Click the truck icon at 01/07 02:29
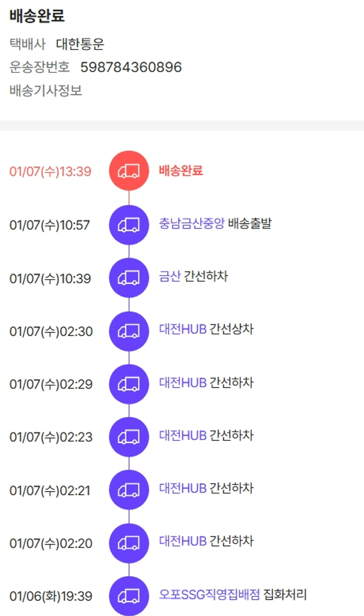364x616 pixels. tap(129, 384)
